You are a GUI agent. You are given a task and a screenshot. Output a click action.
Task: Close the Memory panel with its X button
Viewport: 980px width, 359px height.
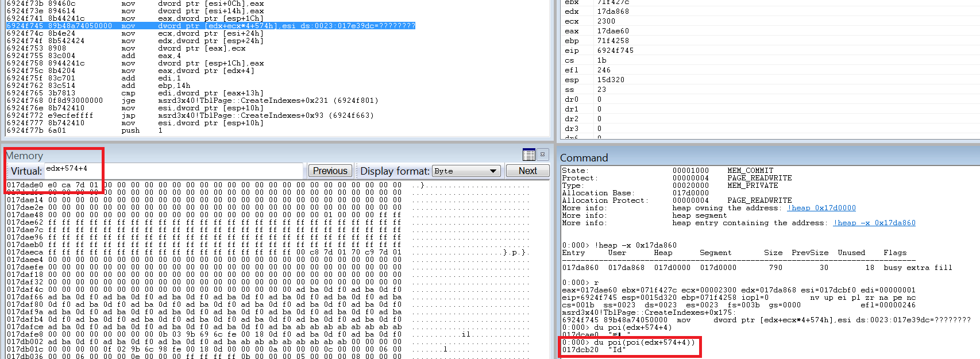[x=543, y=155]
